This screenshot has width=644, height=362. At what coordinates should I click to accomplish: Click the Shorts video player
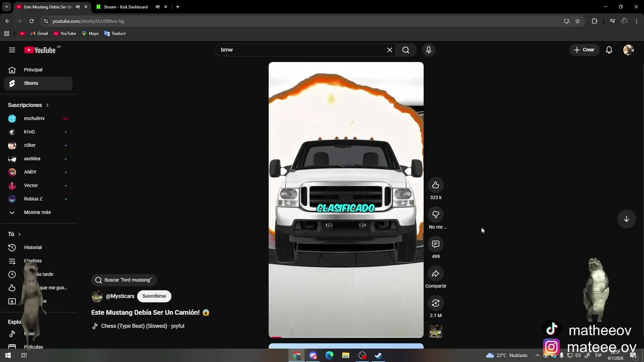tap(346, 200)
